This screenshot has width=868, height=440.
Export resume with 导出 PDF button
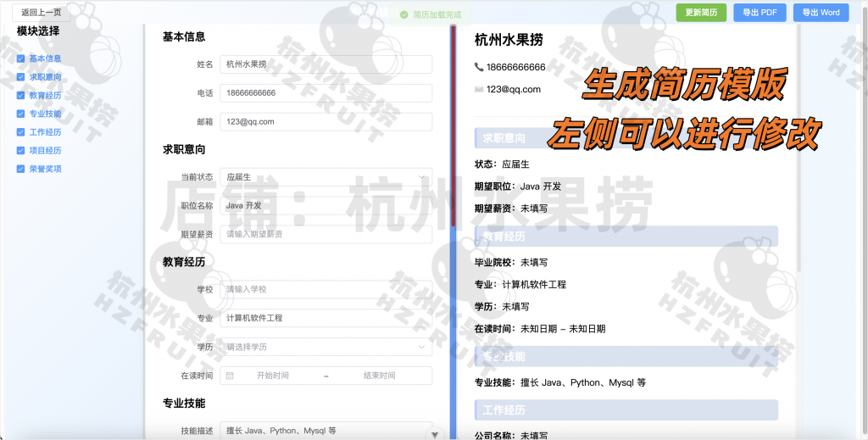(759, 12)
